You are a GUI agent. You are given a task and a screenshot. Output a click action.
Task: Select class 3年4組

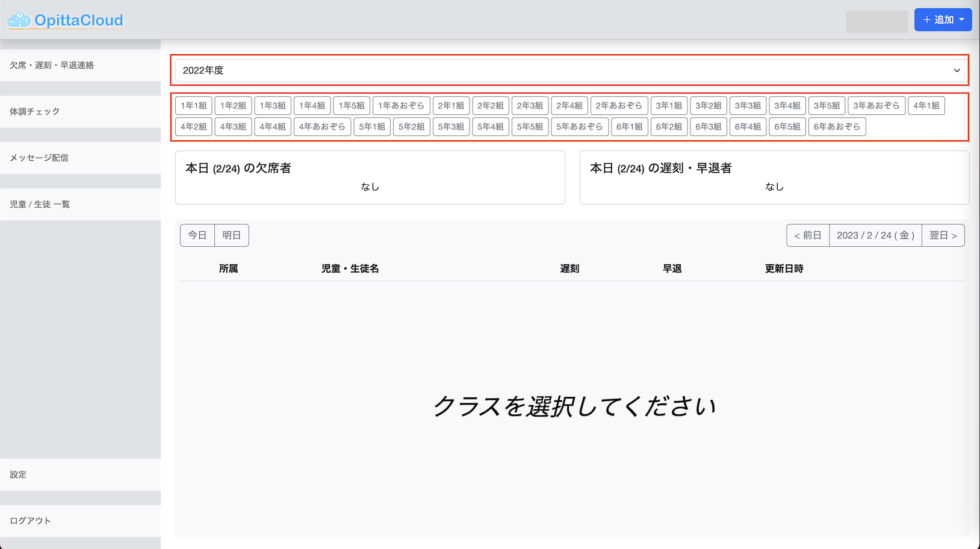click(x=787, y=105)
